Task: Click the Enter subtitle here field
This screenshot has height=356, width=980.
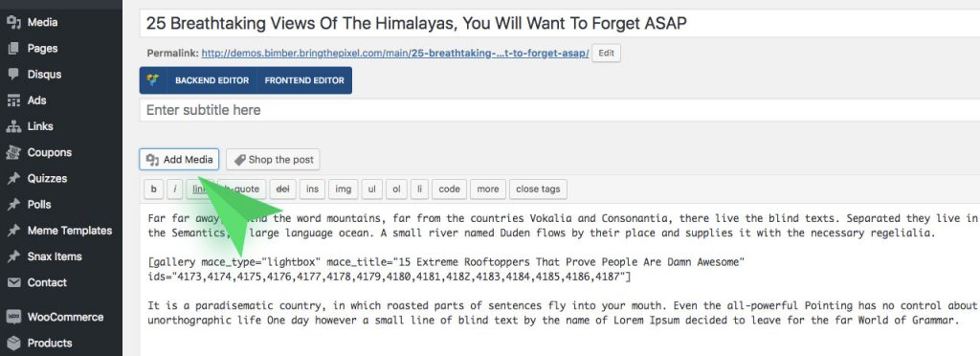Action: pos(559,110)
